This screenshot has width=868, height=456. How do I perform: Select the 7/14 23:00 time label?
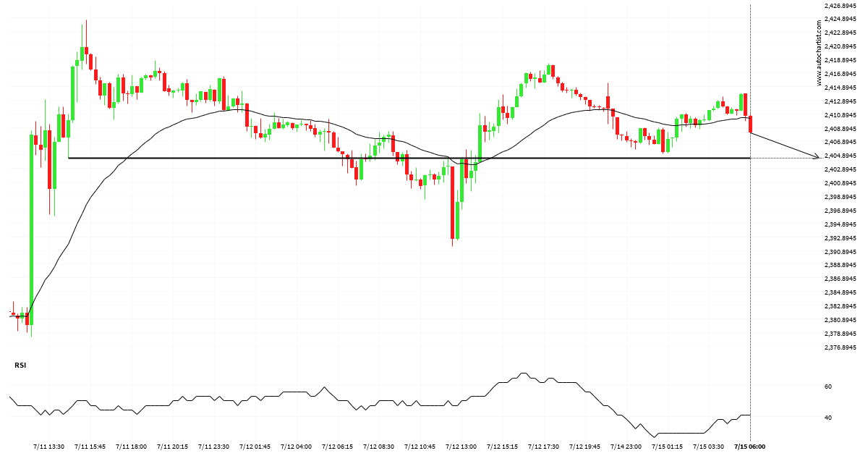(x=626, y=447)
